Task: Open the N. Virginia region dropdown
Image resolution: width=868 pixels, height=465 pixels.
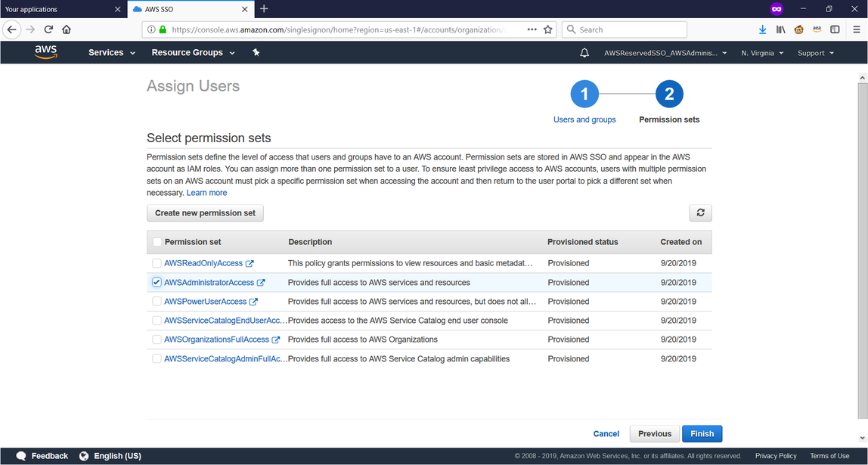Action: pyautogui.click(x=762, y=53)
